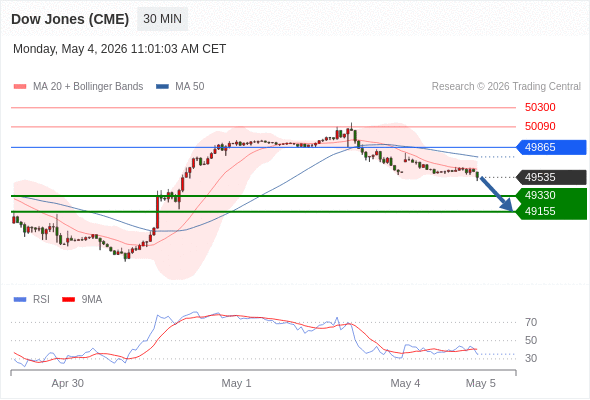
Task: Click the Research Trading Central copyright text
Action: [506, 87]
